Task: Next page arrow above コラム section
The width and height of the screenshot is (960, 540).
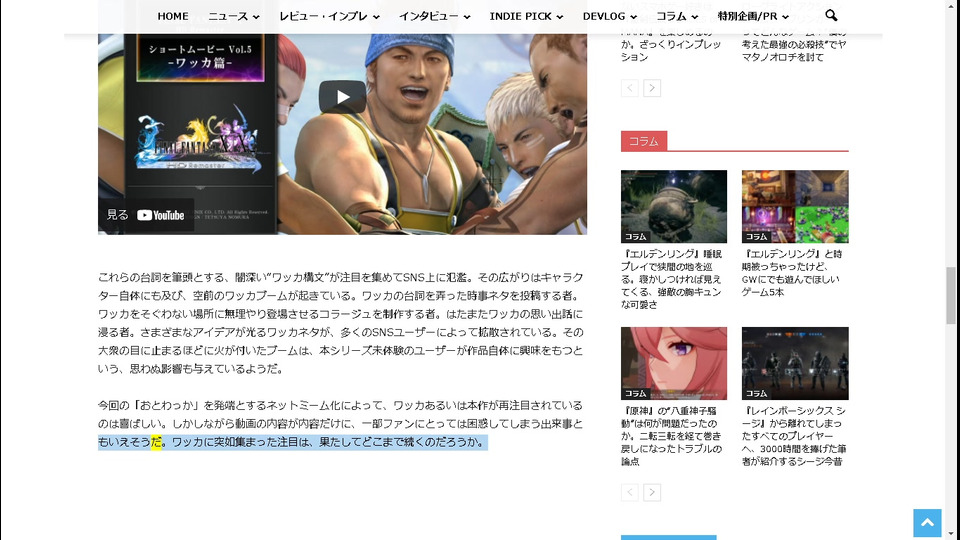Action: [652, 88]
